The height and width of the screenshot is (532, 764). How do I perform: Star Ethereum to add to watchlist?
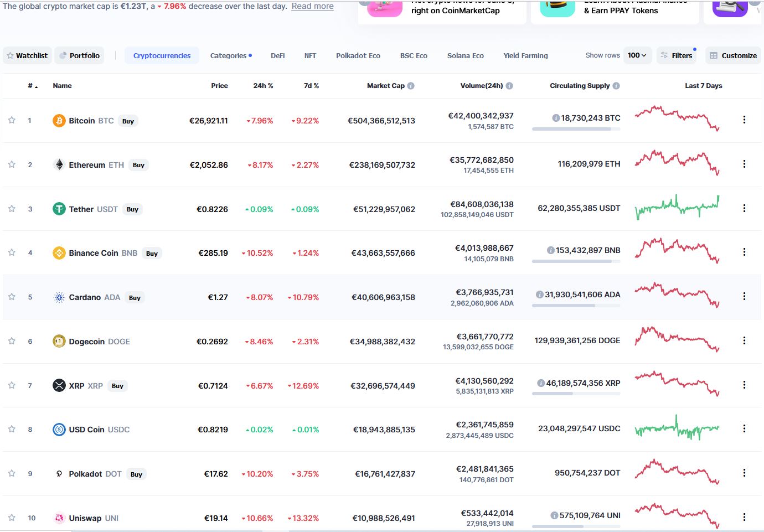pyautogui.click(x=12, y=164)
